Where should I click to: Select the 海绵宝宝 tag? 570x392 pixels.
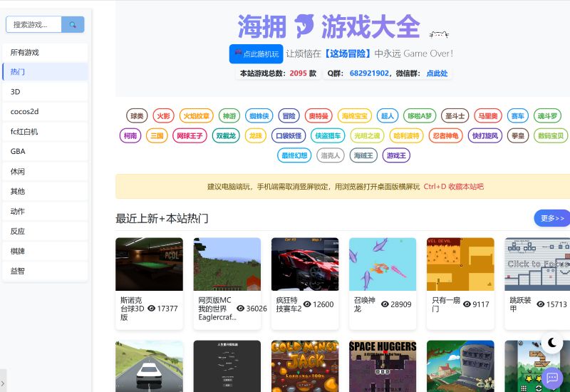pos(354,116)
